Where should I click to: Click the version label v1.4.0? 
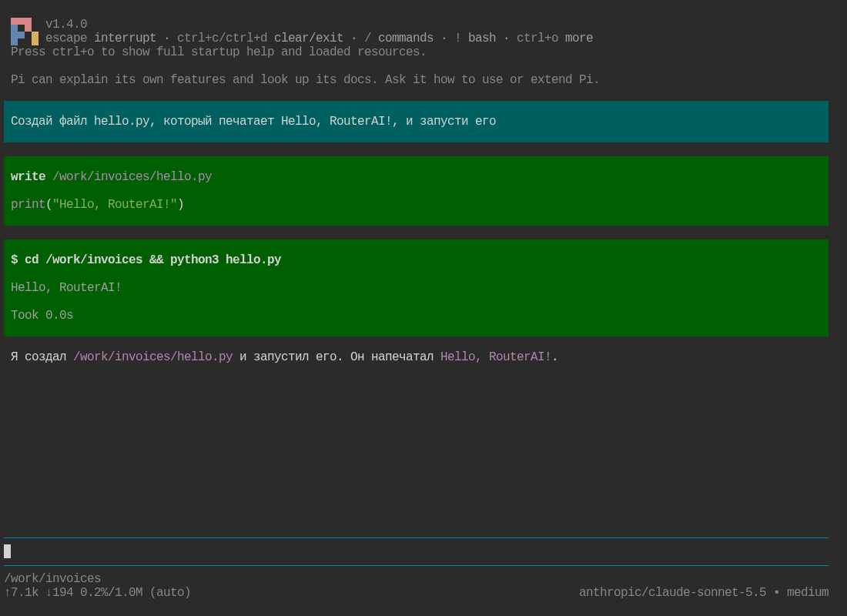66,24
